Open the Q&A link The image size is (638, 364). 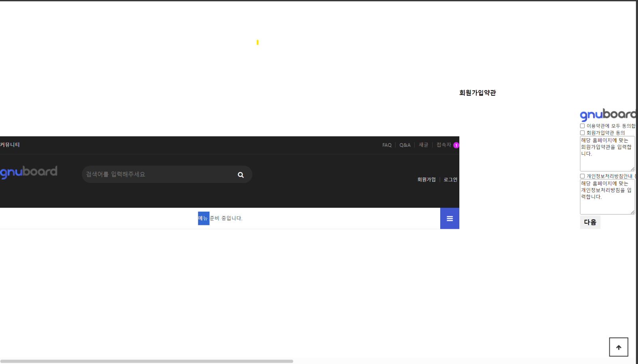[x=405, y=145]
